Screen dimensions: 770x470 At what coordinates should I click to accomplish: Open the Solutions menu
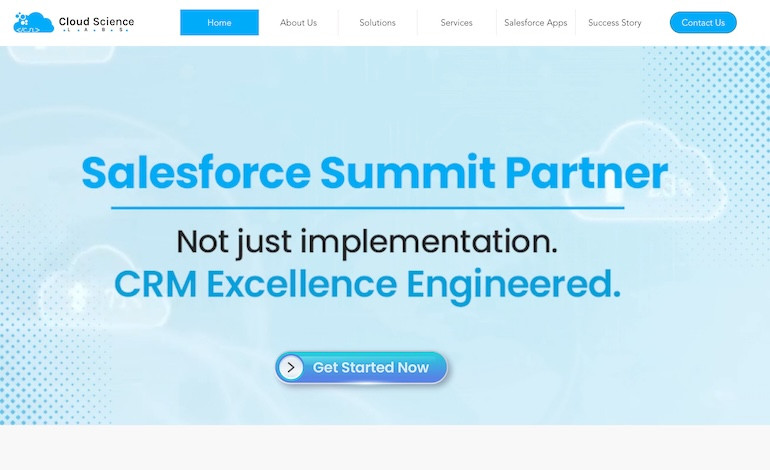point(377,22)
